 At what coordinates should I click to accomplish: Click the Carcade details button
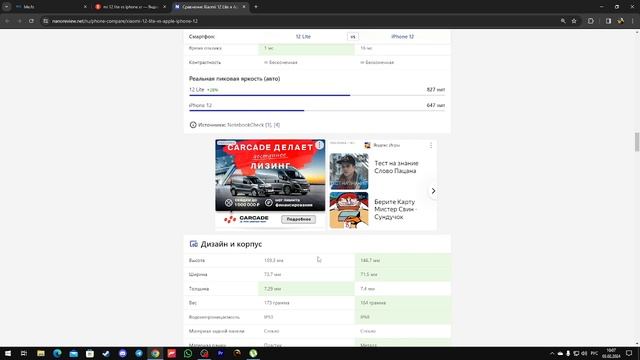click(298, 219)
